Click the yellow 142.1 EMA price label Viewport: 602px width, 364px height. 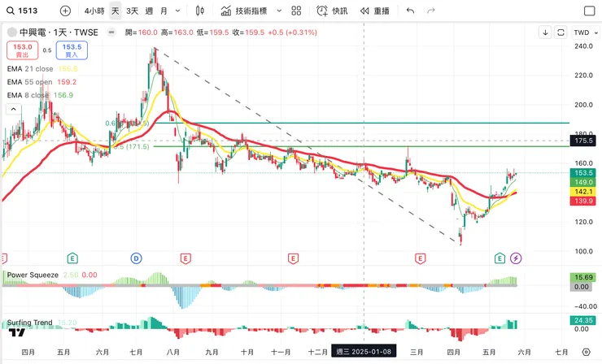pos(583,192)
